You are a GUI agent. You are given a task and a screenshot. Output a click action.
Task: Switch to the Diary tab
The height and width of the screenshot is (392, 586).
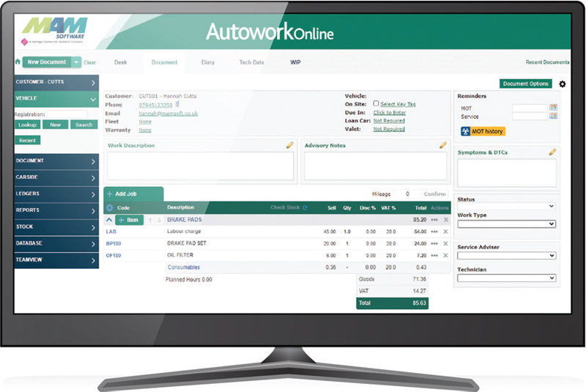pyautogui.click(x=208, y=62)
